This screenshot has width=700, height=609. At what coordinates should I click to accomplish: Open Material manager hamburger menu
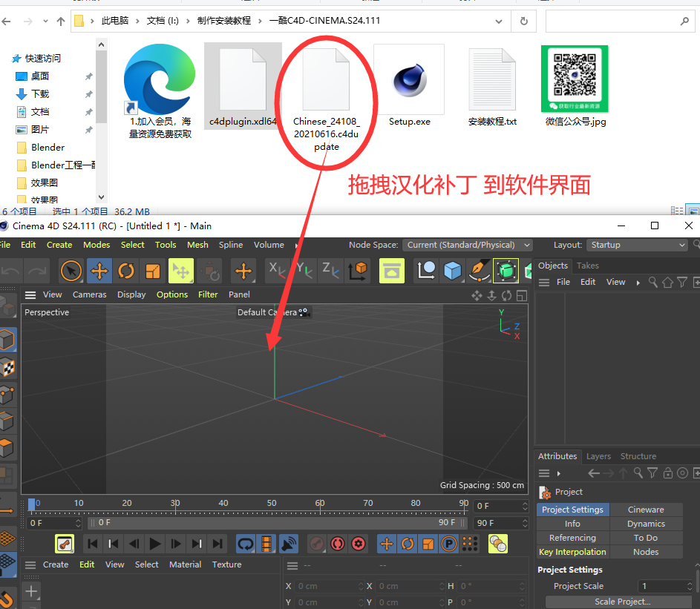coord(30,565)
